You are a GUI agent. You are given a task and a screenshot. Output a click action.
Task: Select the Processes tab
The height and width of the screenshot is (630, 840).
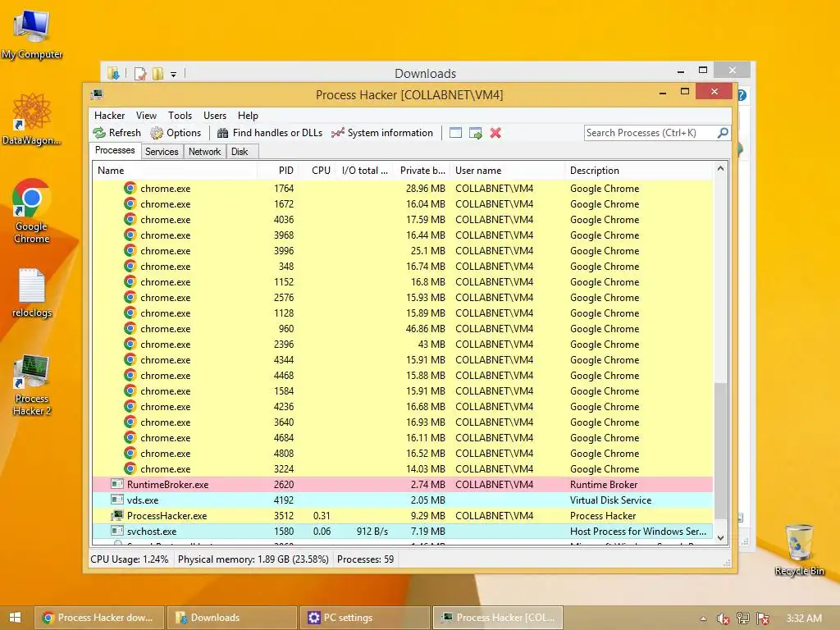pyautogui.click(x=115, y=151)
